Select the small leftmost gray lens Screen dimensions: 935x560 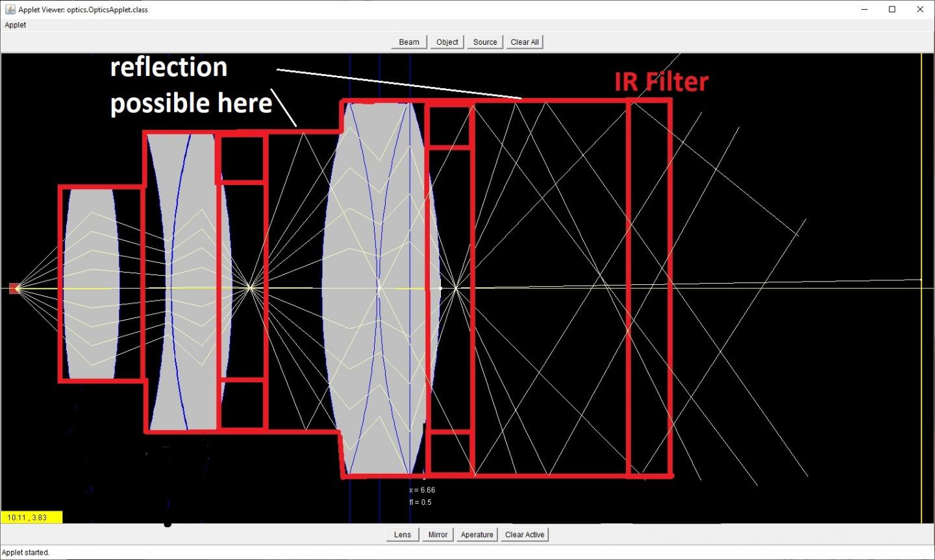92,284
